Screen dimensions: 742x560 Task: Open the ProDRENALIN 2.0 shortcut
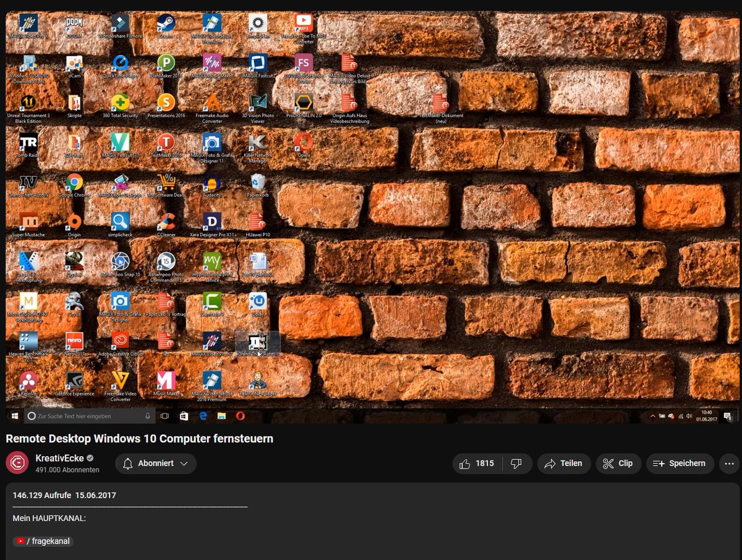tap(303, 106)
